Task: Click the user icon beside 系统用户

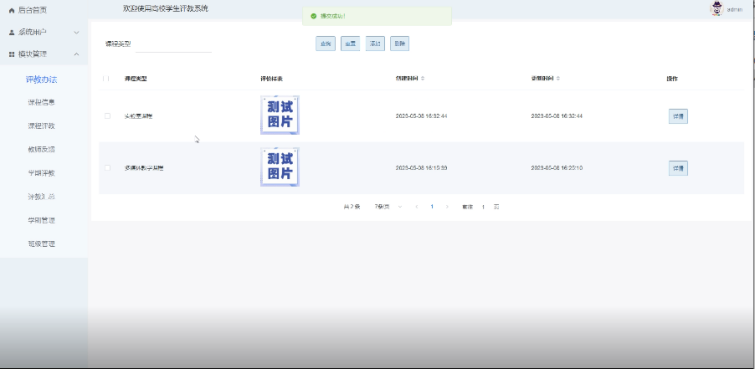Action: coord(12,32)
